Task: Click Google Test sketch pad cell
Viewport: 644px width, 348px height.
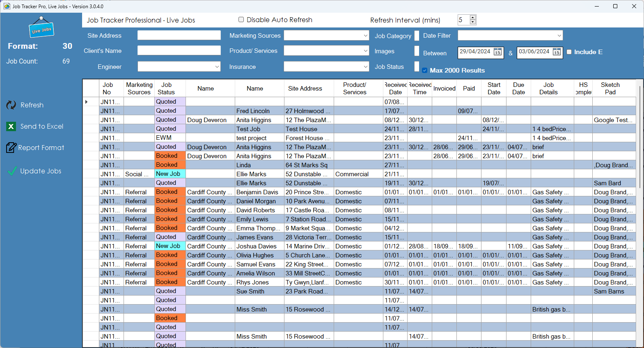Action: point(614,120)
